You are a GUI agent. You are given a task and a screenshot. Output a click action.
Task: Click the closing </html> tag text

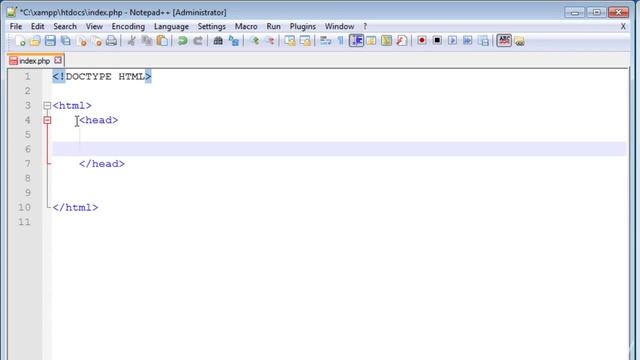point(76,207)
